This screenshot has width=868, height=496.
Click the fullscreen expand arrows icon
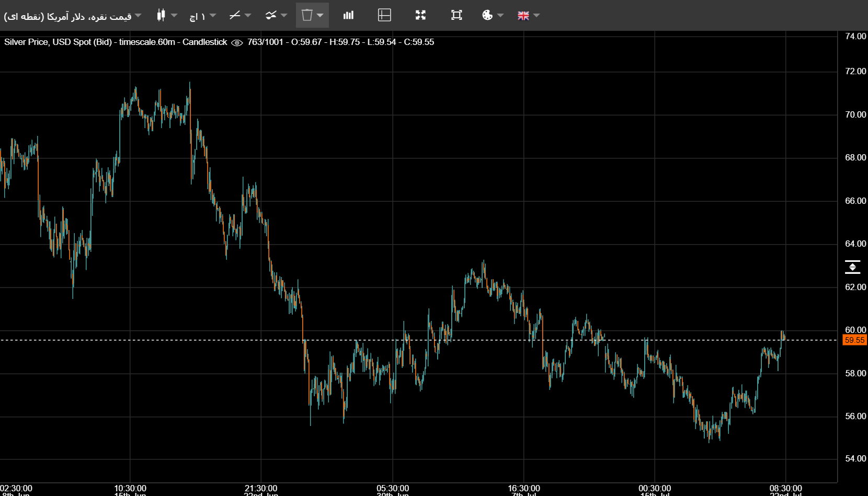(x=420, y=15)
